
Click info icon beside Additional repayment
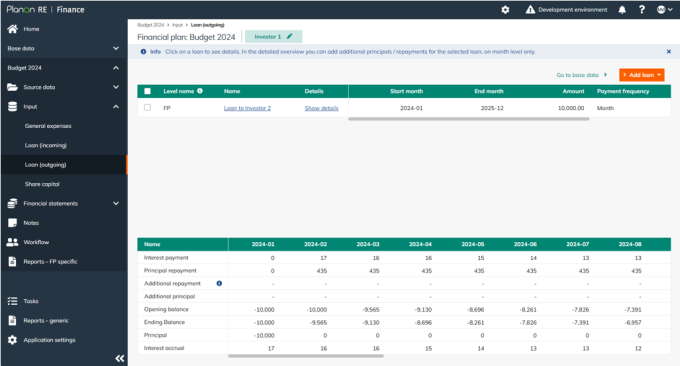tap(219, 283)
